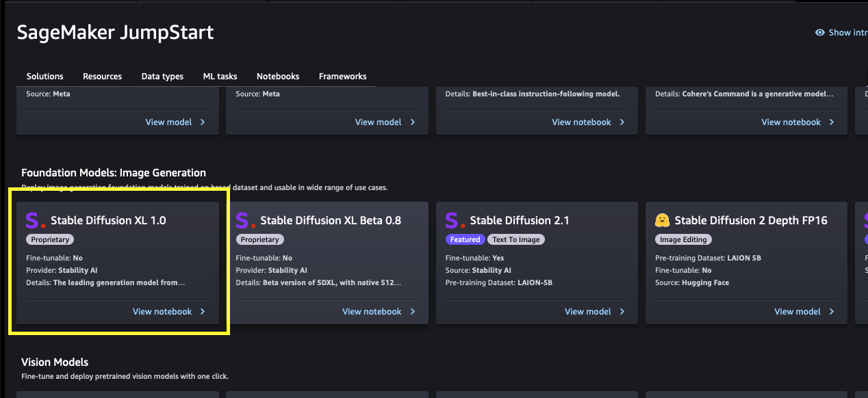Open View notebook for Stable Diffusion XL Beta 0.8
This screenshot has height=398, width=868.
[372, 312]
